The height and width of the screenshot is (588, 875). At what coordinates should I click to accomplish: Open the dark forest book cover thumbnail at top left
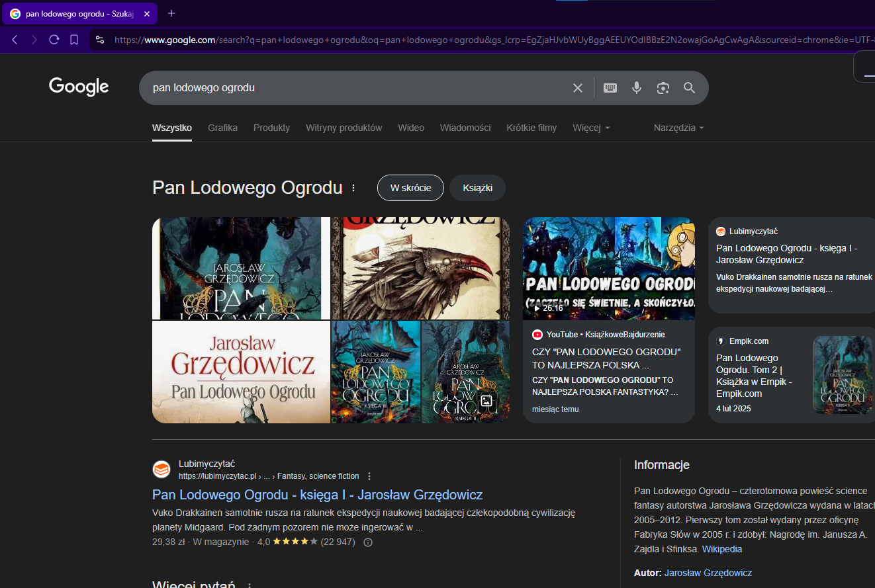click(x=241, y=269)
